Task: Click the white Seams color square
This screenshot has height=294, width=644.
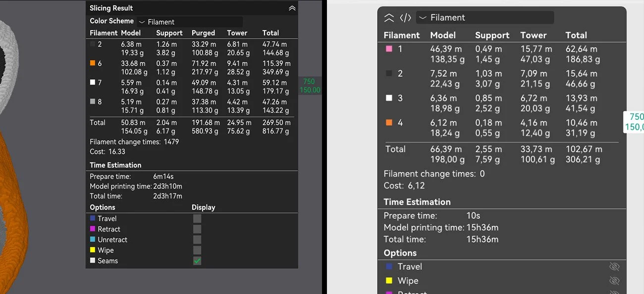Action: pyautogui.click(x=92, y=261)
